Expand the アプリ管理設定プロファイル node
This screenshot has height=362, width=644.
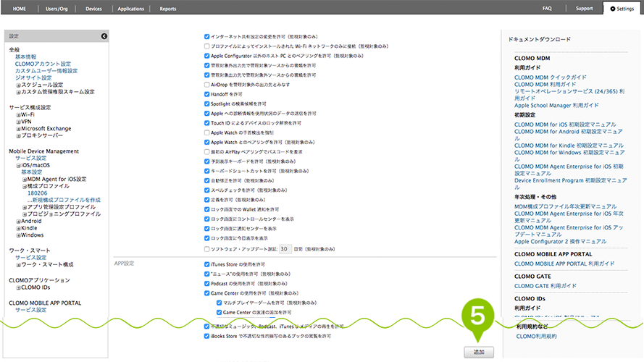tap(25, 207)
